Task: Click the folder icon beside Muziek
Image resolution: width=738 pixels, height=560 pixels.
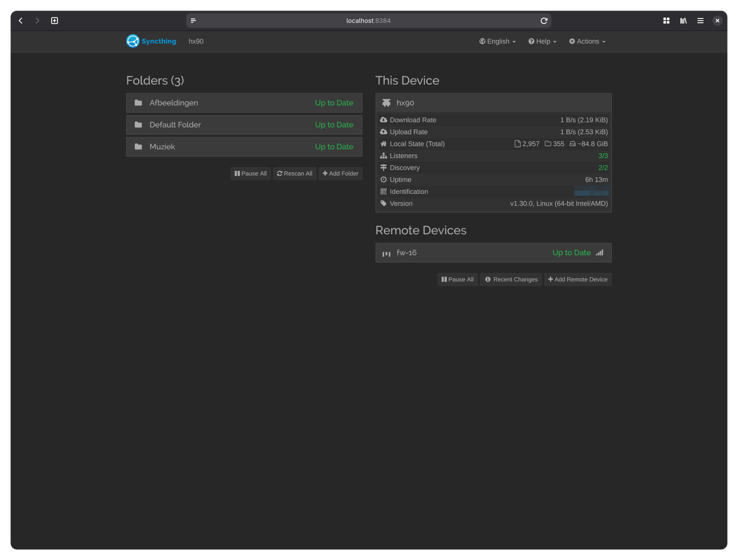Action: point(138,147)
